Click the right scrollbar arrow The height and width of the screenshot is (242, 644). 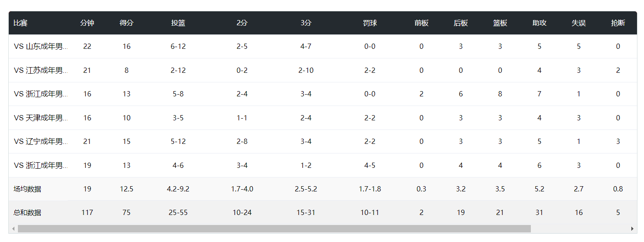click(x=632, y=229)
